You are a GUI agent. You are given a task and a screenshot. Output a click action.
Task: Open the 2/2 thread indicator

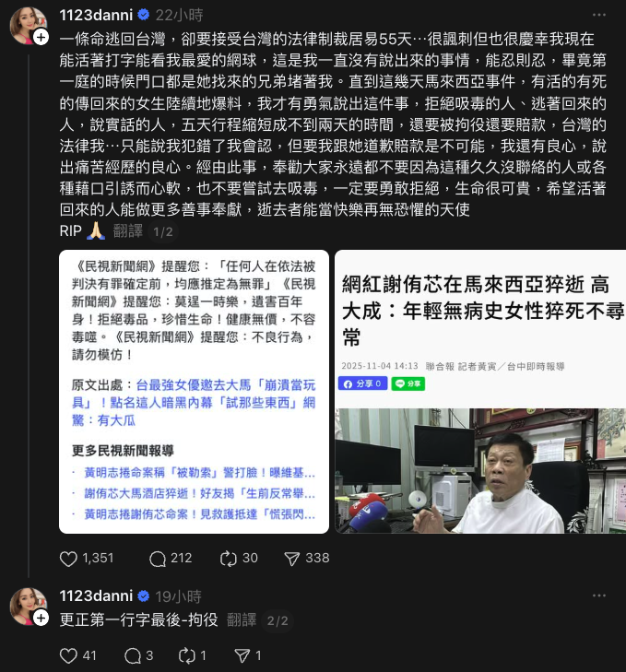click(x=278, y=620)
